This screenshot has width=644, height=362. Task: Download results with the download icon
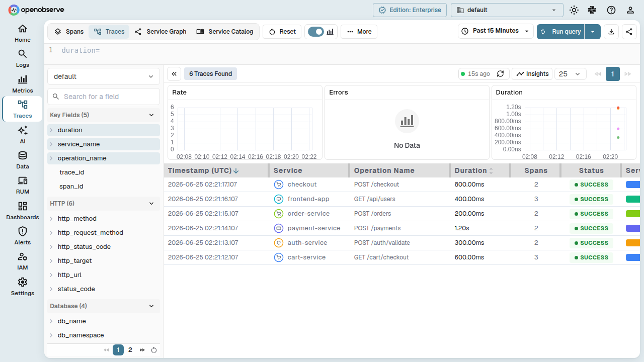tap(611, 32)
